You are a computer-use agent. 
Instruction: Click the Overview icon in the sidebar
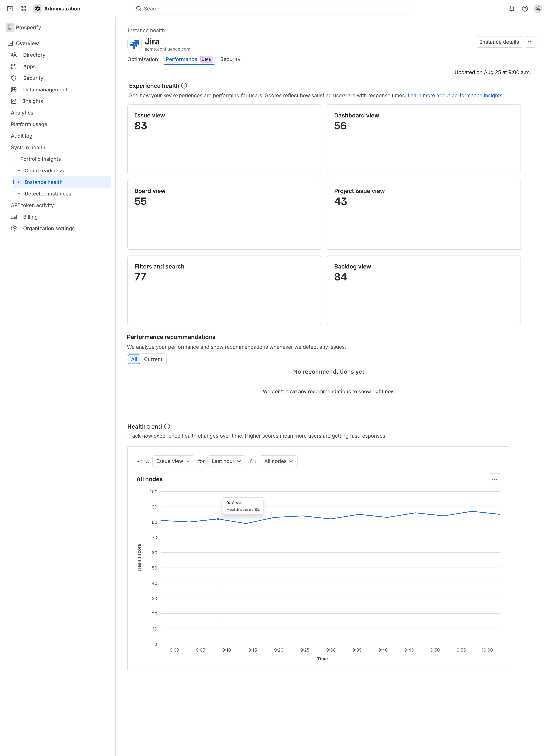[10, 43]
